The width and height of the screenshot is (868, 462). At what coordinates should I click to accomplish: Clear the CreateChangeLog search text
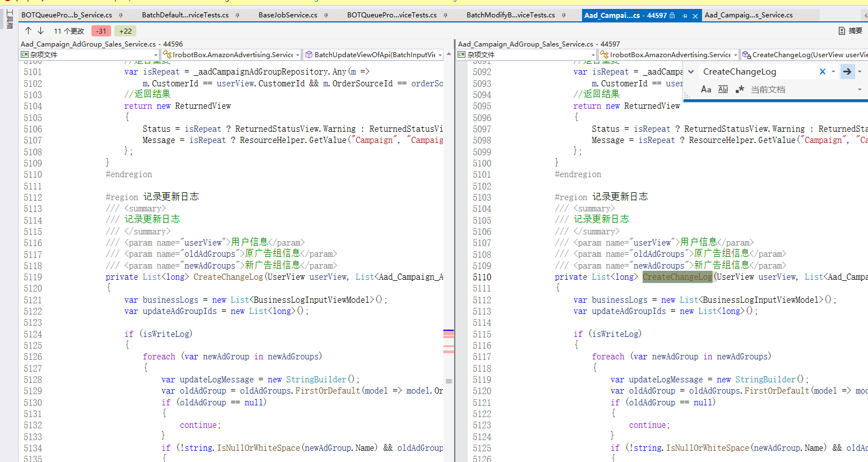tap(823, 72)
